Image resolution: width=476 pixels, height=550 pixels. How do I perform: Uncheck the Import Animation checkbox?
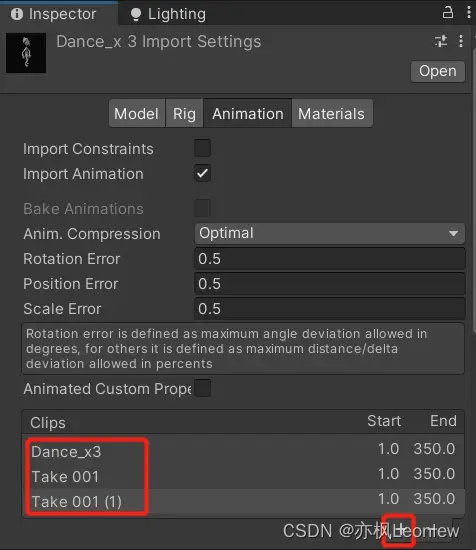[202, 173]
